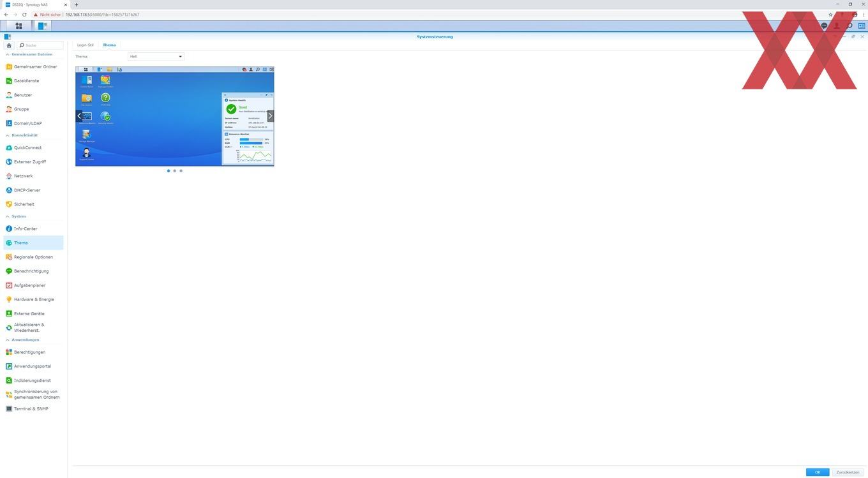
Task: Open the Dateidienste section
Action: tap(33, 81)
